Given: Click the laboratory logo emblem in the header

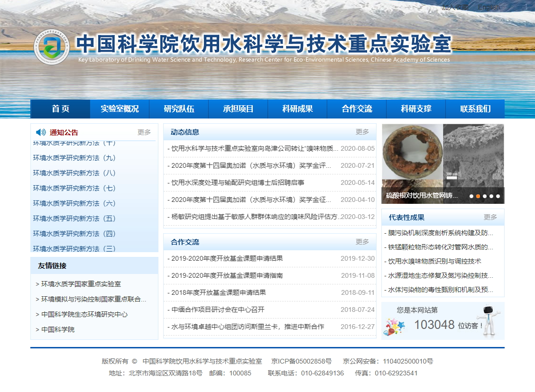Looking at the screenshot, I should tap(52, 47).
